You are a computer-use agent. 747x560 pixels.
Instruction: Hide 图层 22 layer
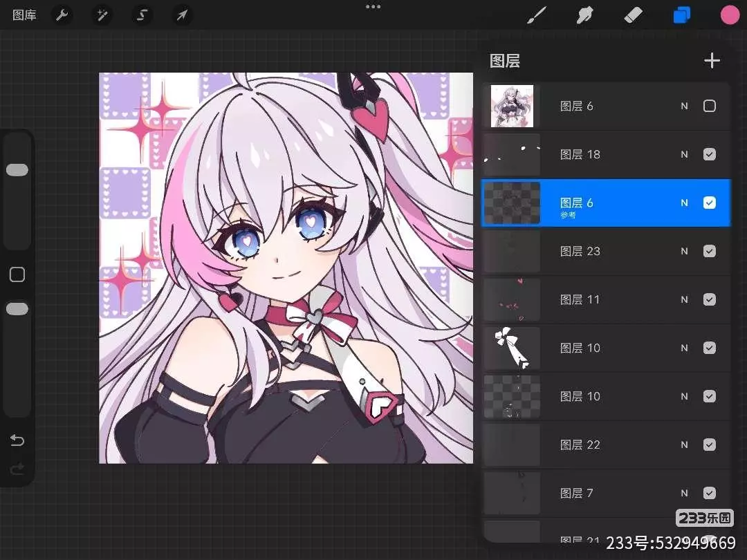710,445
